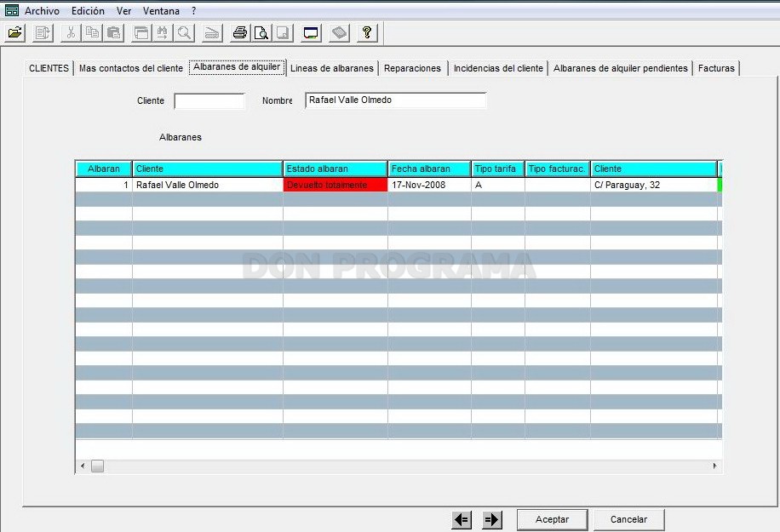Select the red Devuelto totalmente cell
This screenshot has height=532, width=780.
click(336, 185)
